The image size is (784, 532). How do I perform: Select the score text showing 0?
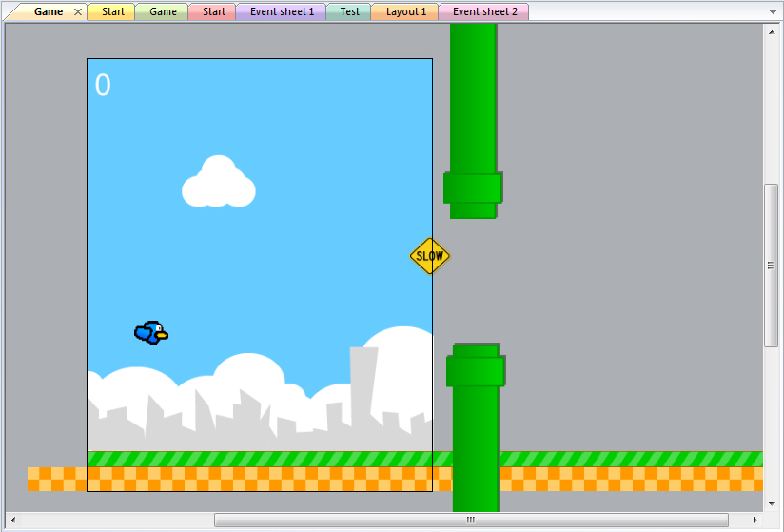pos(103,85)
